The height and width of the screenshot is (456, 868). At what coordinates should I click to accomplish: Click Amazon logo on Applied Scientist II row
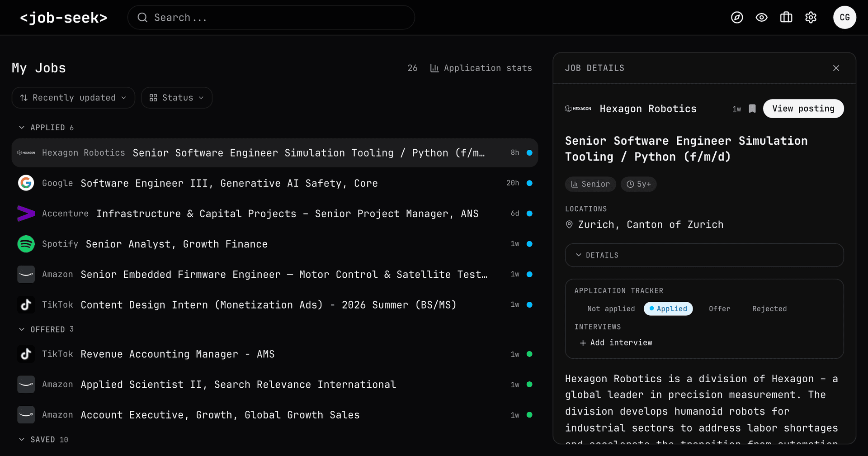tap(26, 384)
